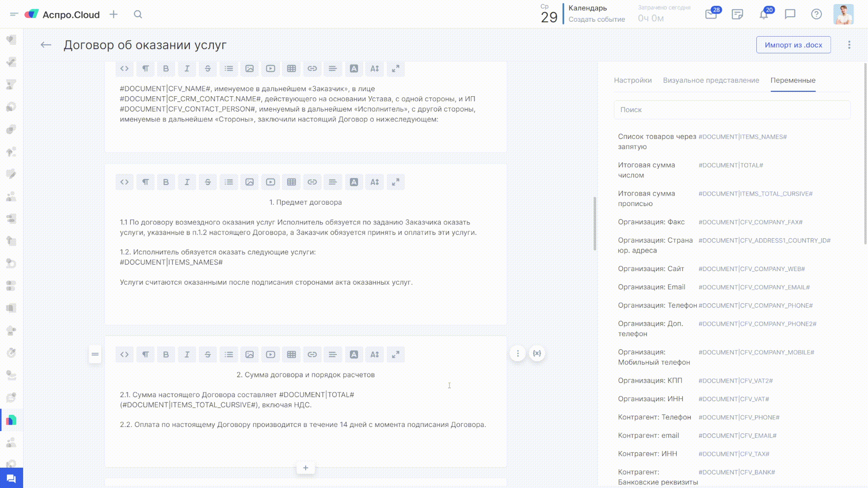Expand fullscreen icon in 'Сумма договора' toolbar
The width and height of the screenshot is (868, 488).
click(x=396, y=355)
